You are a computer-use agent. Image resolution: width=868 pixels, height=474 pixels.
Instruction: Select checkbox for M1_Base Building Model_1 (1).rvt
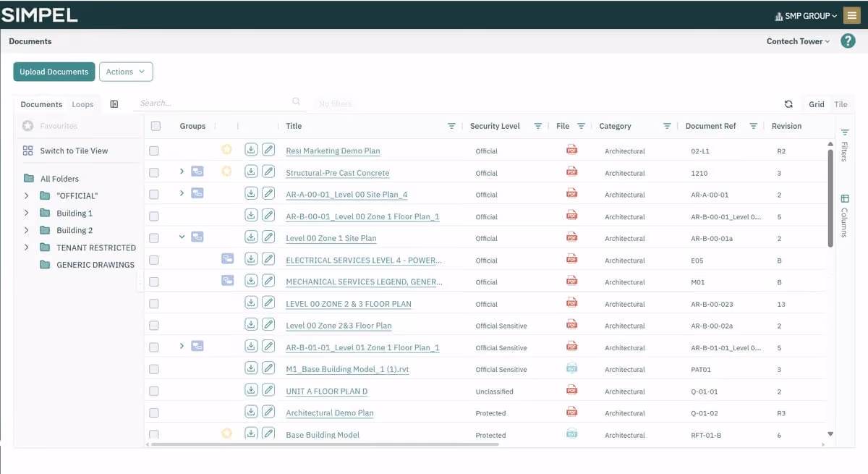tap(153, 369)
